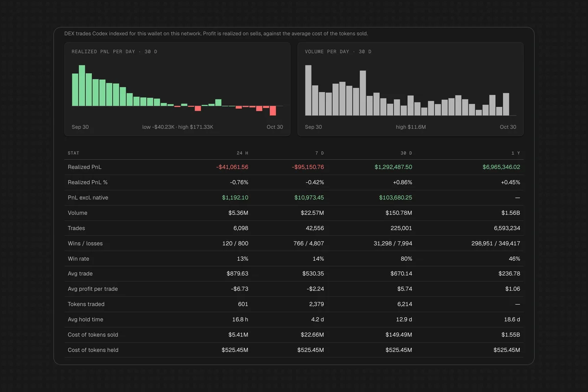Click the $103,680.25 value

395,197
